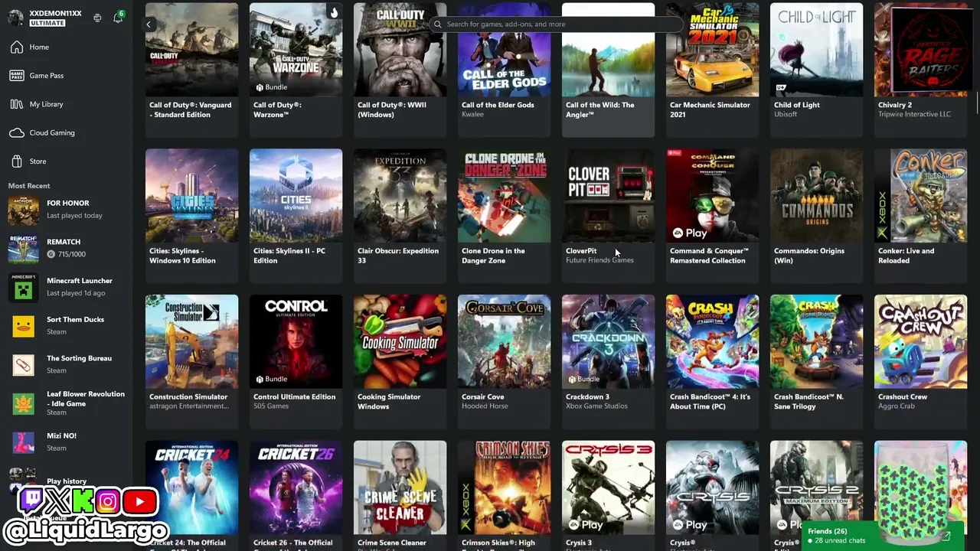The height and width of the screenshot is (551, 980).
Task: Open Crash Bandicoot 4: It's About Time
Action: pyautogui.click(x=712, y=362)
